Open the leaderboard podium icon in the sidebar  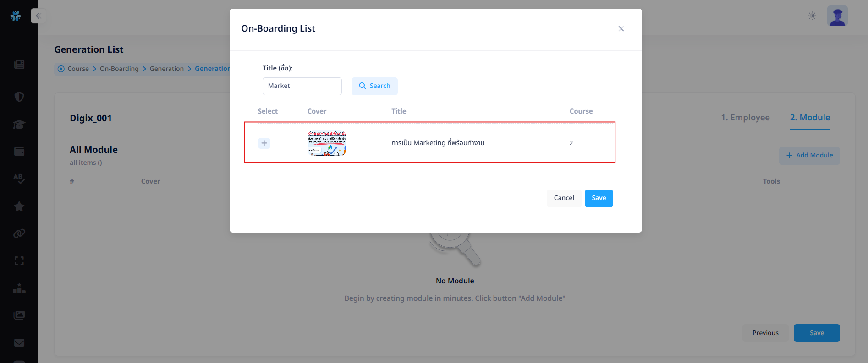coord(19,288)
